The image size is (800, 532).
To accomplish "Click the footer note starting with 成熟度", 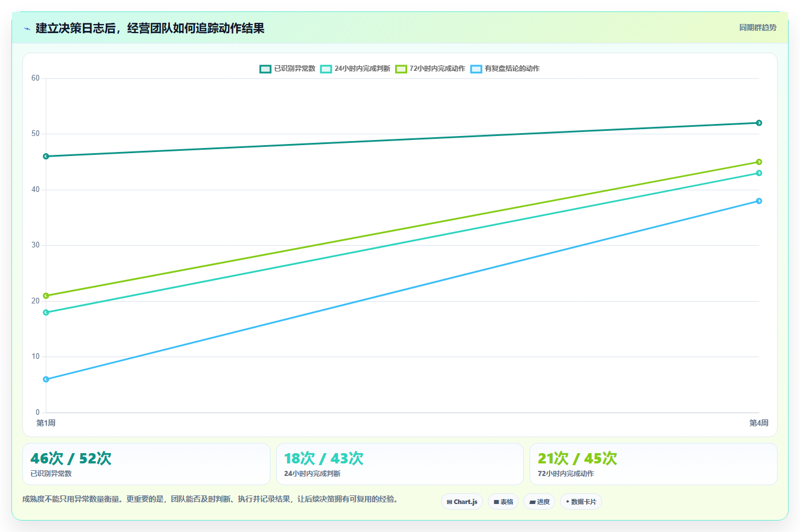I will (210, 499).
